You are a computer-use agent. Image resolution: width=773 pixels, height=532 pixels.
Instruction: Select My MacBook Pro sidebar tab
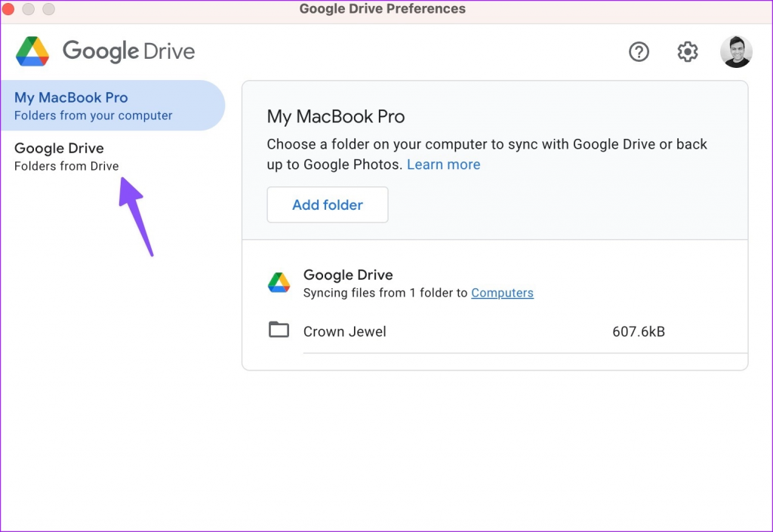click(112, 106)
